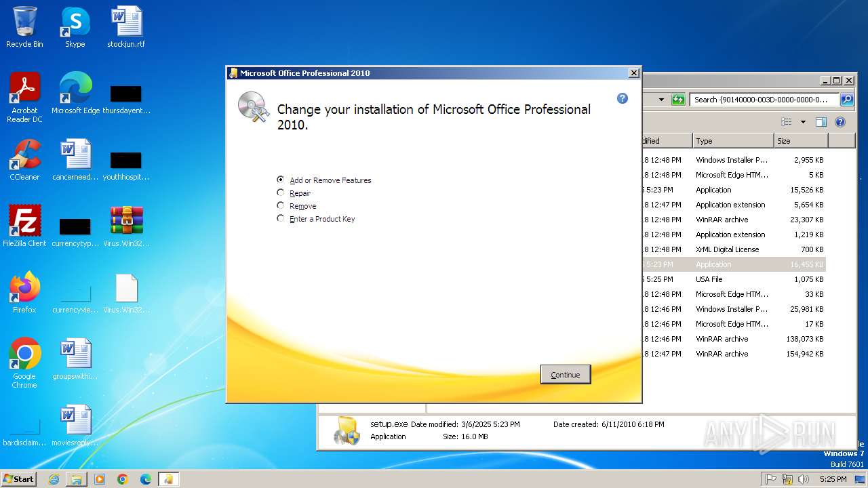Open Action Center flag tray icon
Screen dimensions: 868x488
[771, 479]
